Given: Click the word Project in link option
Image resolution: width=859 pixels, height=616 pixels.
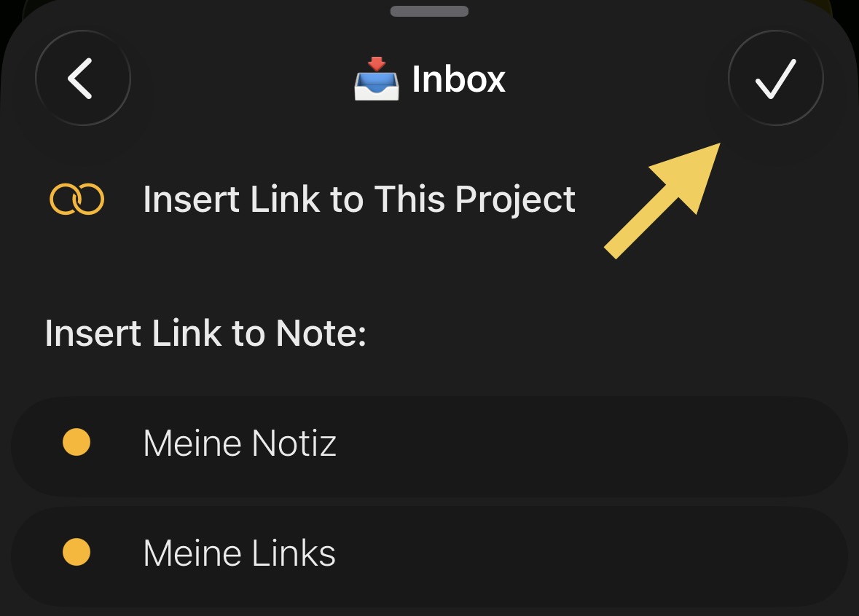Looking at the screenshot, I should (x=515, y=200).
